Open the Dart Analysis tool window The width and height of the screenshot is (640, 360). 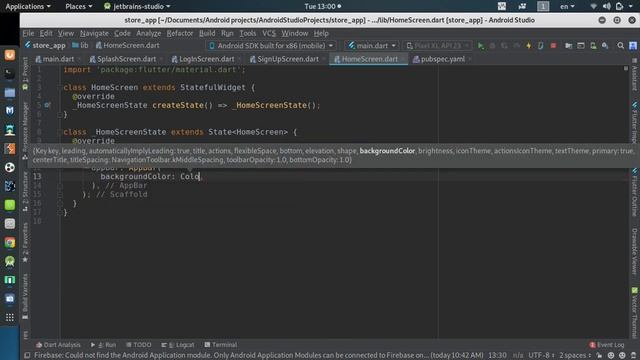[x=58, y=345]
